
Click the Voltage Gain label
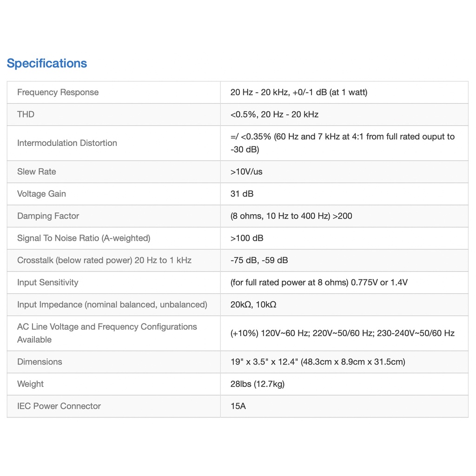pyautogui.click(x=41, y=194)
